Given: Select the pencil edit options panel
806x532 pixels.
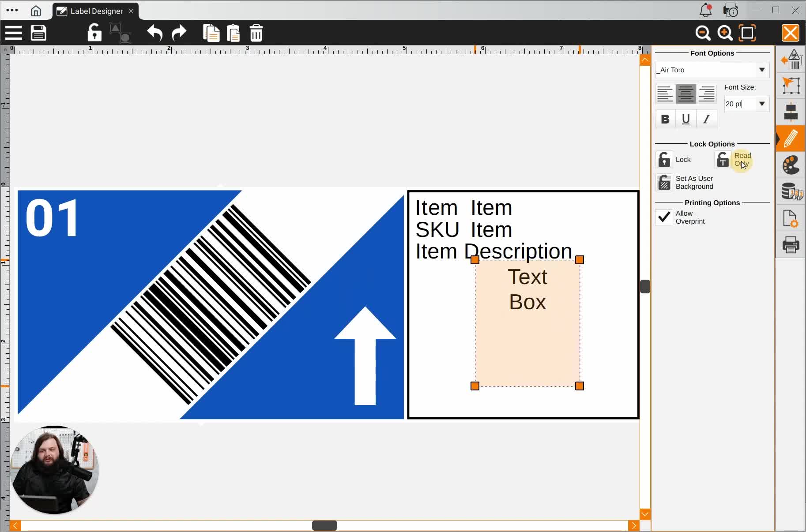Looking at the screenshot, I should [x=791, y=138].
